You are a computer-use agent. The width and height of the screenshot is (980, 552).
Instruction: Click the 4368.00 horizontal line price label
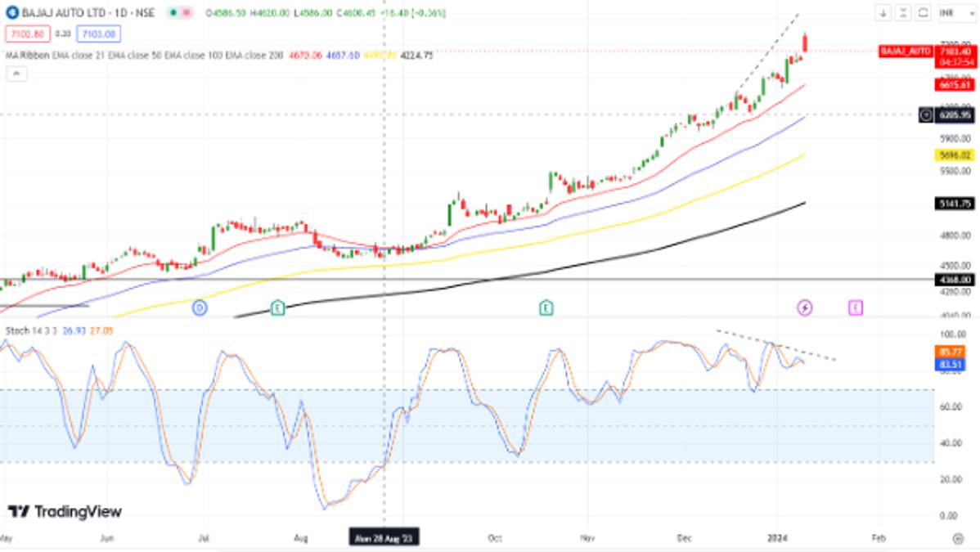click(x=955, y=280)
